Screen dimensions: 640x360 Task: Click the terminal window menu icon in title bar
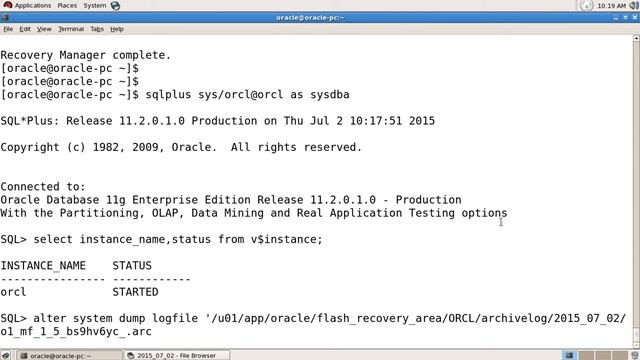pyautogui.click(x=5, y=18)
